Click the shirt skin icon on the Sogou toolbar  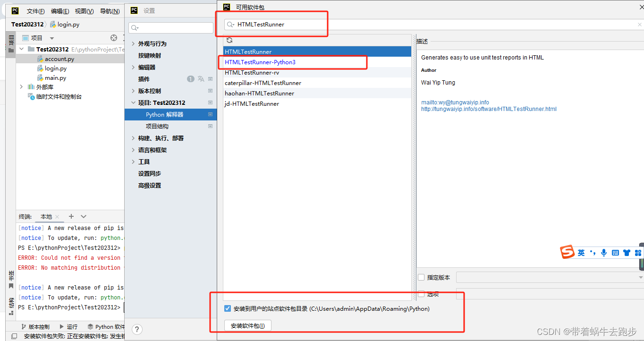click(627, 253)
